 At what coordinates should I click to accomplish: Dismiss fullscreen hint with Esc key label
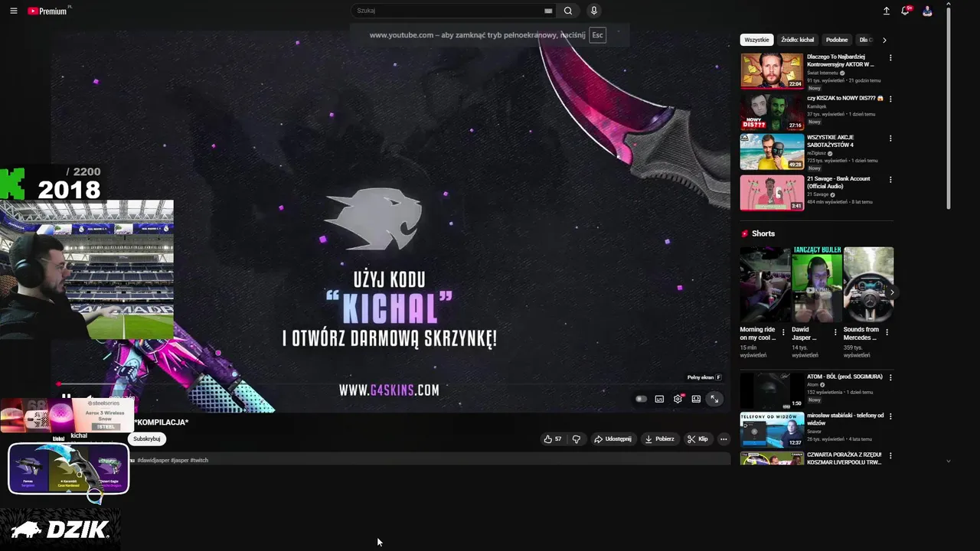point(597,35)
